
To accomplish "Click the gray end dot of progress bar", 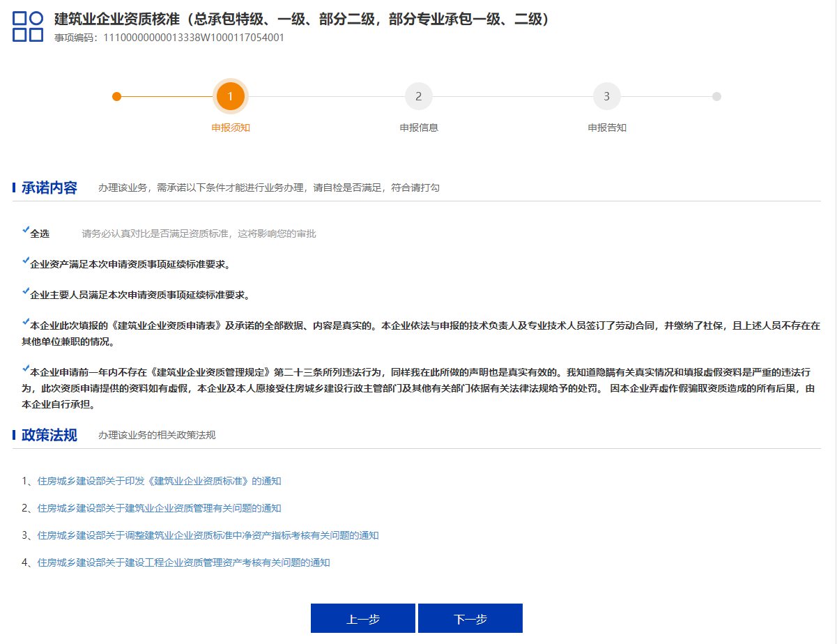I will pyautogui.click(x=716, y=96).
